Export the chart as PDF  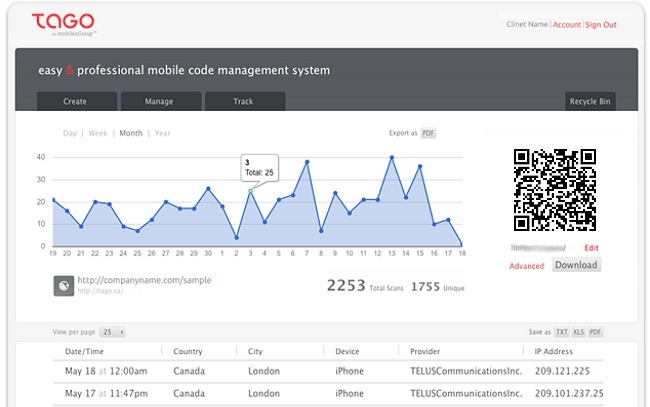428,133
